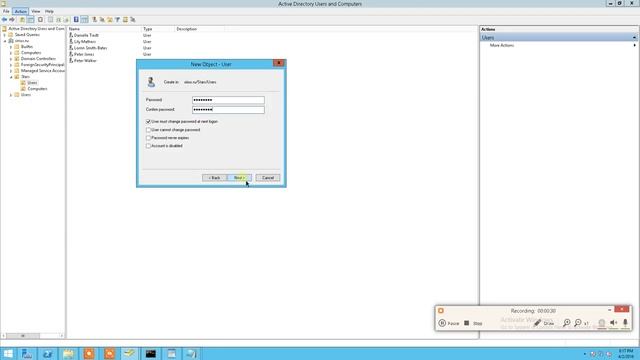This screenshot has height=360, width=640.
Task: Stop the screen recording
Action: 473,323
